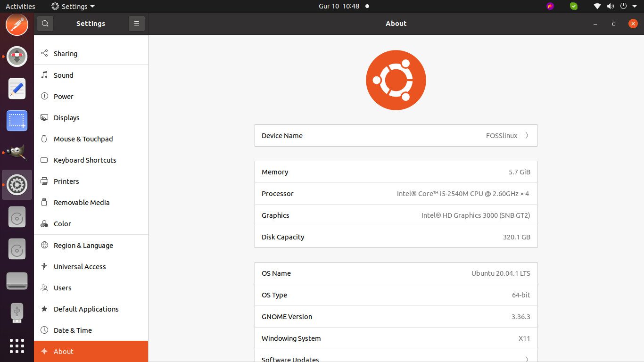The image size is (644, 362).
Task: Show Applications grid in dock
Action: [17, 346]
